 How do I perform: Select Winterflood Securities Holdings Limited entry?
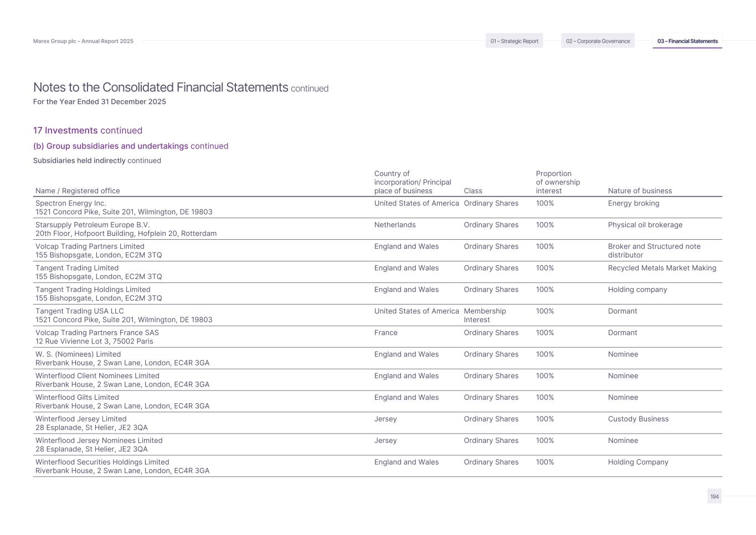102,462
